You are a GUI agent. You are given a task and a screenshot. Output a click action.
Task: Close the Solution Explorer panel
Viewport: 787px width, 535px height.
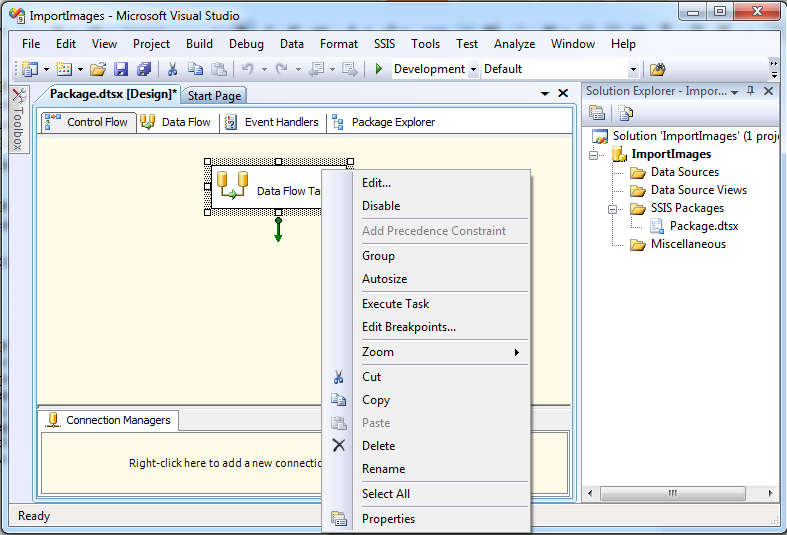[768, 91]
